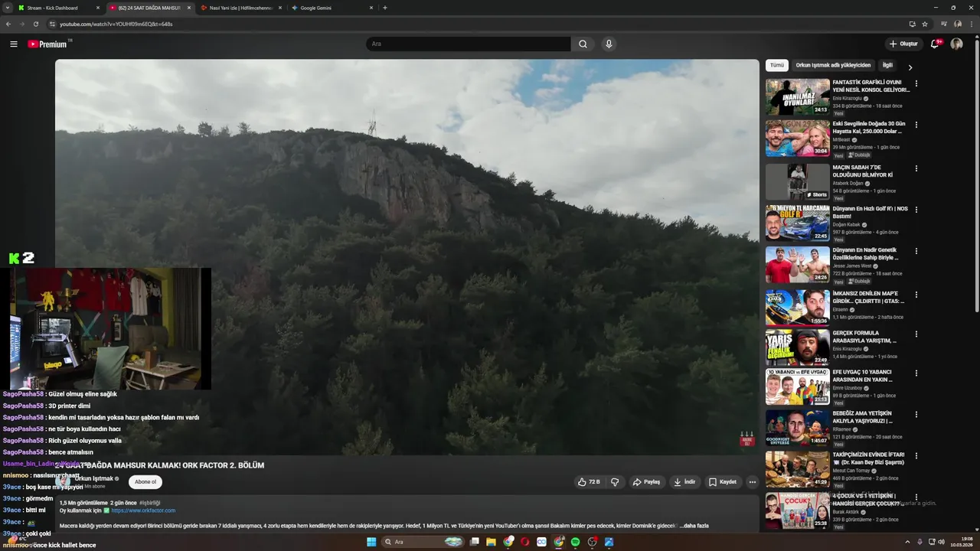The width and height of the screenshot is (980, 551).
Task: Open the Orkun Işıtmak channel name
Action: (x=94, y=478)
